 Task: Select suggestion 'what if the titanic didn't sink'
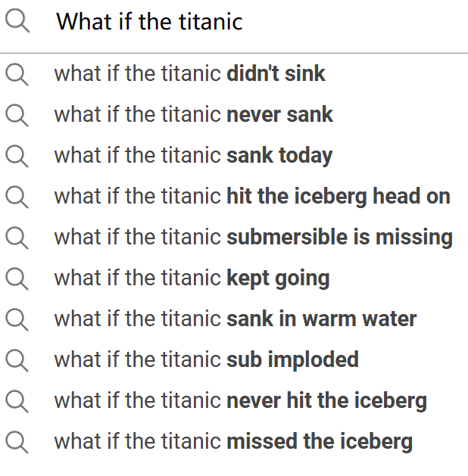pyautogui.click(x=234, y=73)
